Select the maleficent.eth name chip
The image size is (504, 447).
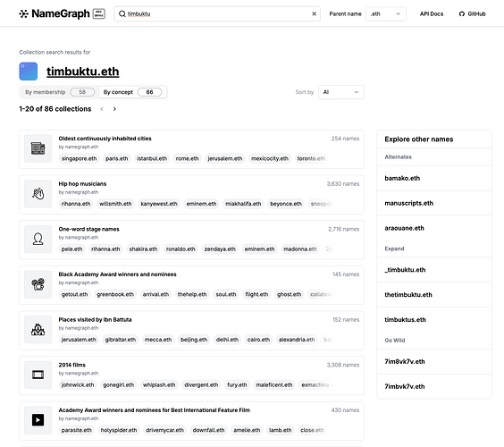tap(274, 385)
